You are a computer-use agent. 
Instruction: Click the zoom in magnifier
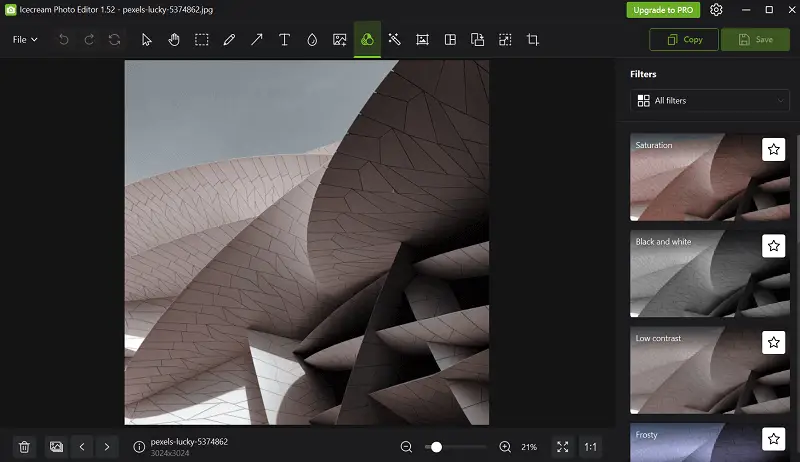pyautogui.click(x=505, y=447)
